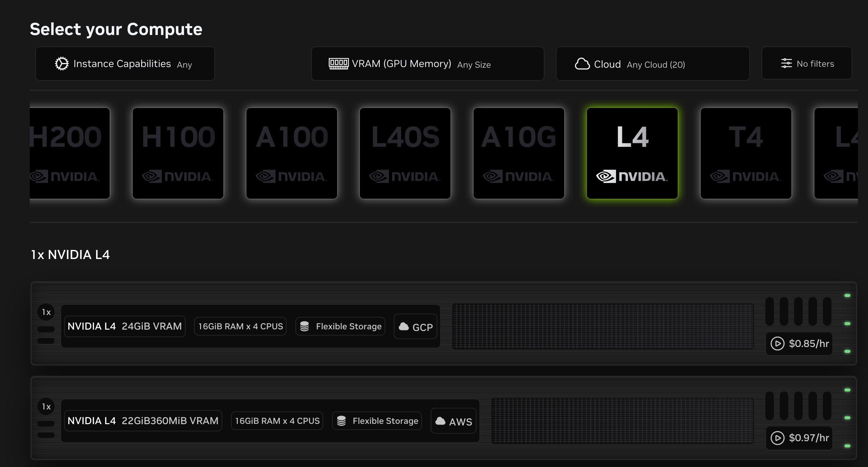Viewport: 868px width, 467px height.
Task: Click the No filters button
Action: point(807,63)
